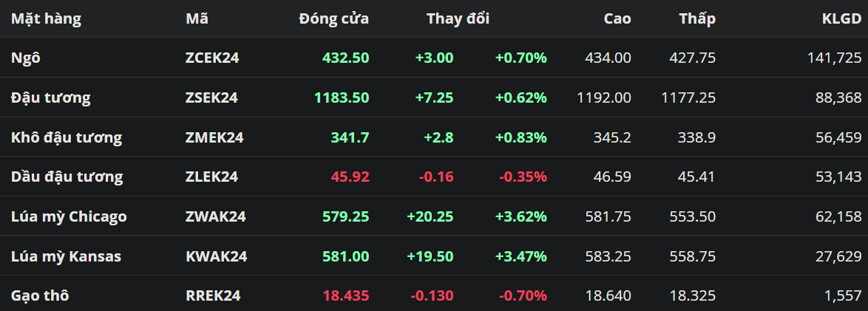Image resolution: width=868 pixels, height=311 pixels.
Task: Open the "Dầu đậu tương" commodity name
Action: point(67,177)
